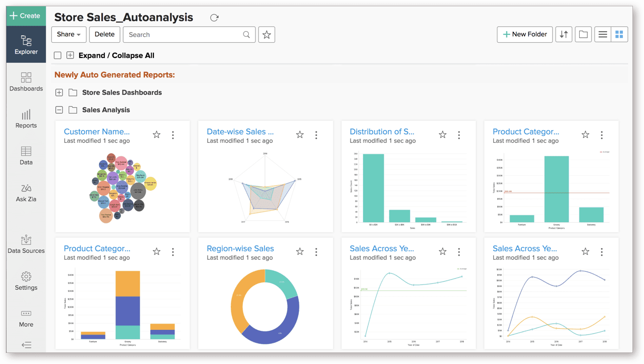
Task: Favorite the Customer Name report
Action: click(x=157, y=135)
